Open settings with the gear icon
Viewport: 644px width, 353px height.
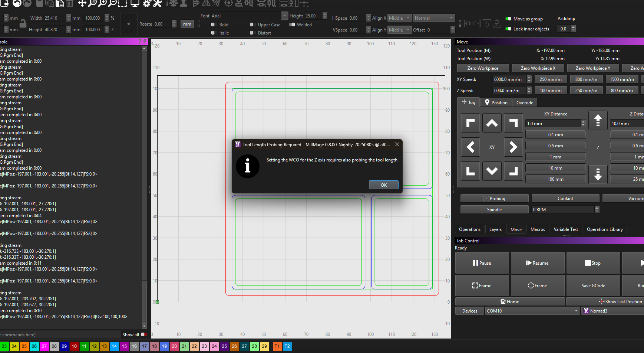pos(147,3)
